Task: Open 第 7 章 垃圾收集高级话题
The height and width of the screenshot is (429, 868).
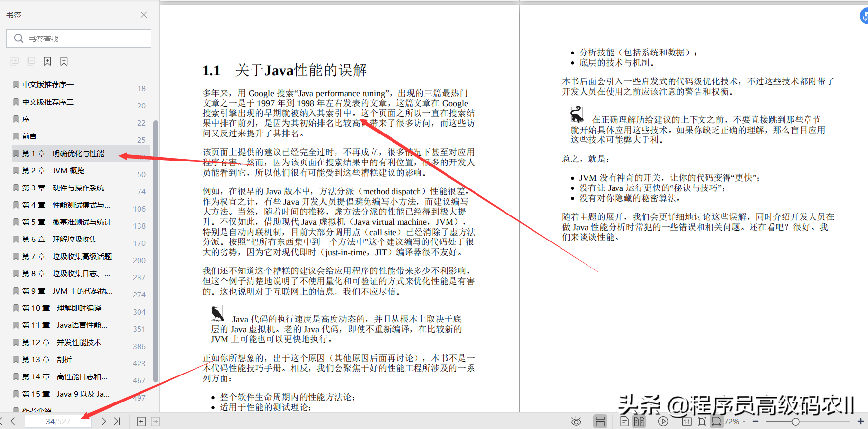Action: point(66,257)
